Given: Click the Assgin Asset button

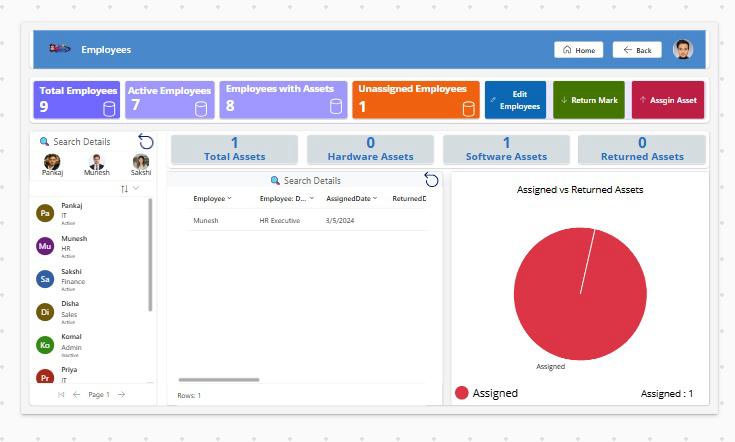Looking at the screenshot, I should tap(668, 100).
